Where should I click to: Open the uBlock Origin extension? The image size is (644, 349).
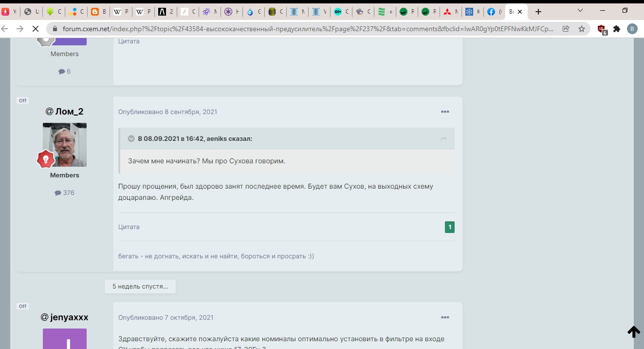[x=602, y=29]
